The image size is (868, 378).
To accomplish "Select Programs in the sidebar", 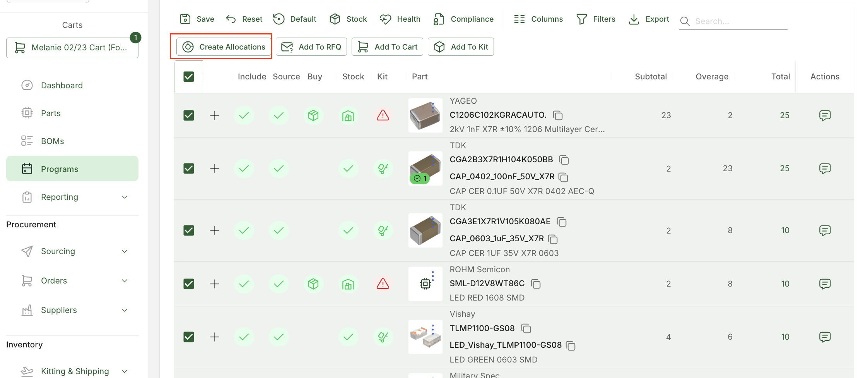I will [x=72, y=168].
